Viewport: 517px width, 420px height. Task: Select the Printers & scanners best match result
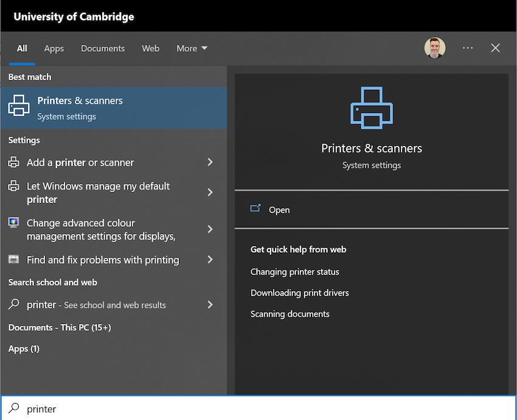pos(114,108)
